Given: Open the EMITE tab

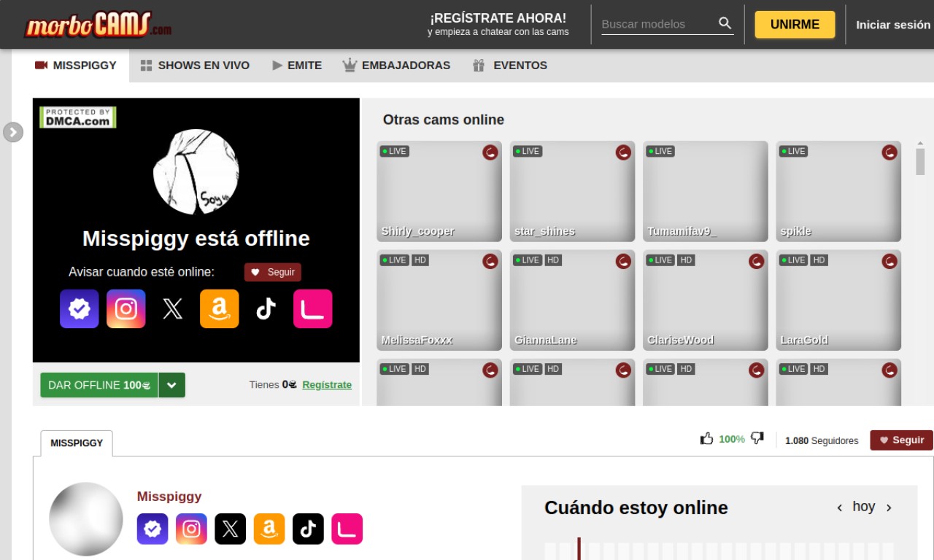Looking at the screenshot, I should click(297, 66).
